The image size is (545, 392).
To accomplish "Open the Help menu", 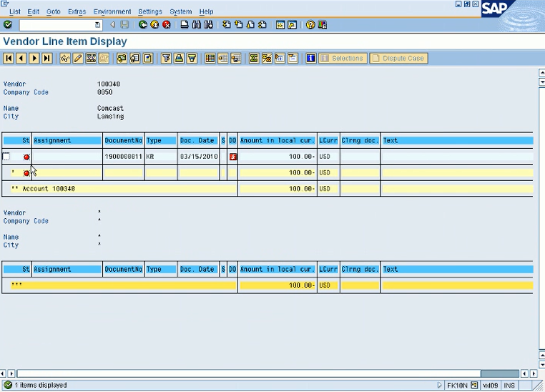I will 206,11.
